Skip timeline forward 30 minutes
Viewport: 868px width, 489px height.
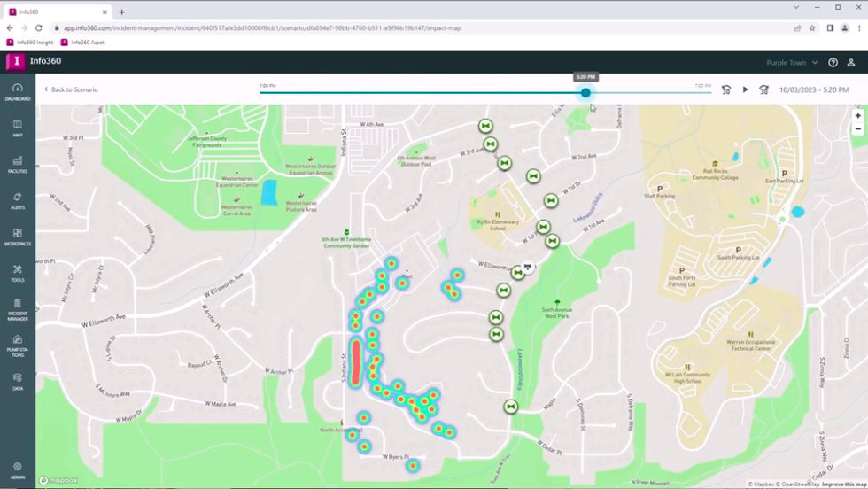763,89
